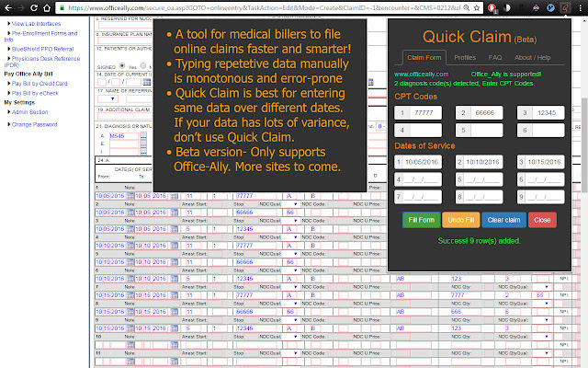Image resolution: width=588 pixels, height=368 pixels.
Task: Click Dates of Service field 1 10/05/2016
Action: 418,162
